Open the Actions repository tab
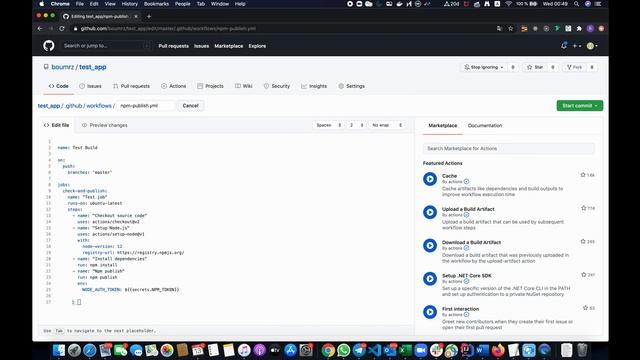The image size is (640, 360). pos(173,86)
